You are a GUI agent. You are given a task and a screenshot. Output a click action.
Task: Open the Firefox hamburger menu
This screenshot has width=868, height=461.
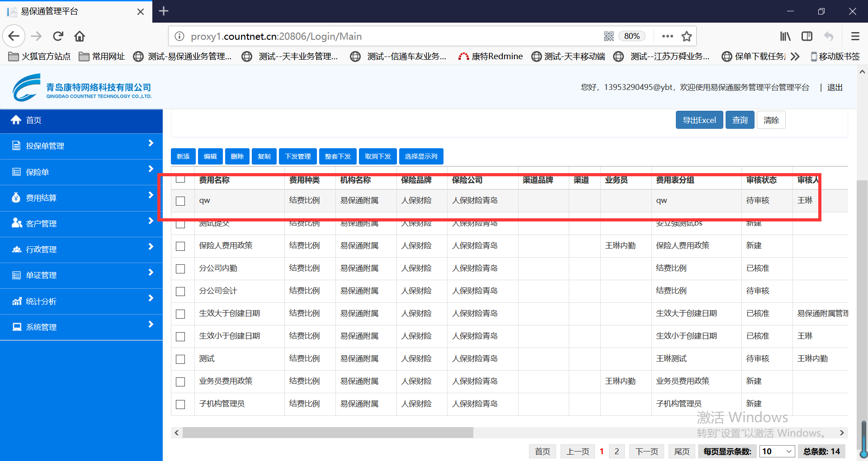coord(855,36)
